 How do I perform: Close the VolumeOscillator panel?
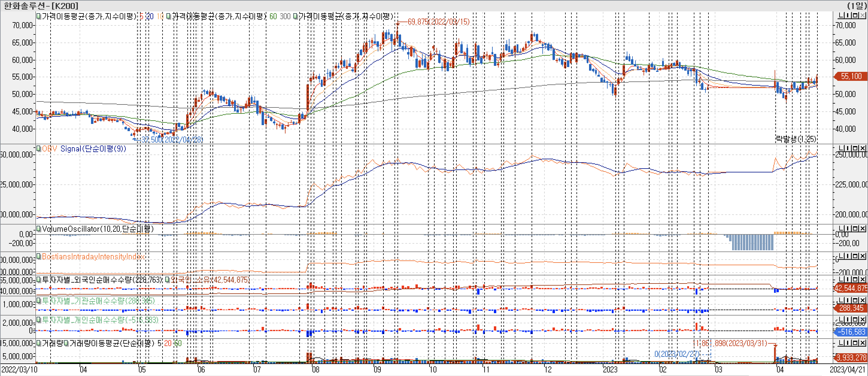pos(863,228)
